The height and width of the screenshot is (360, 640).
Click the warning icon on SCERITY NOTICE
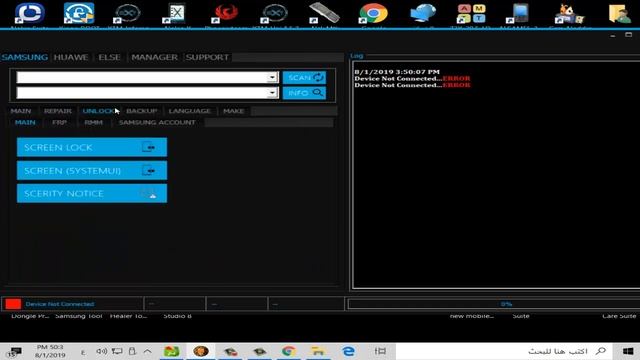149,193
